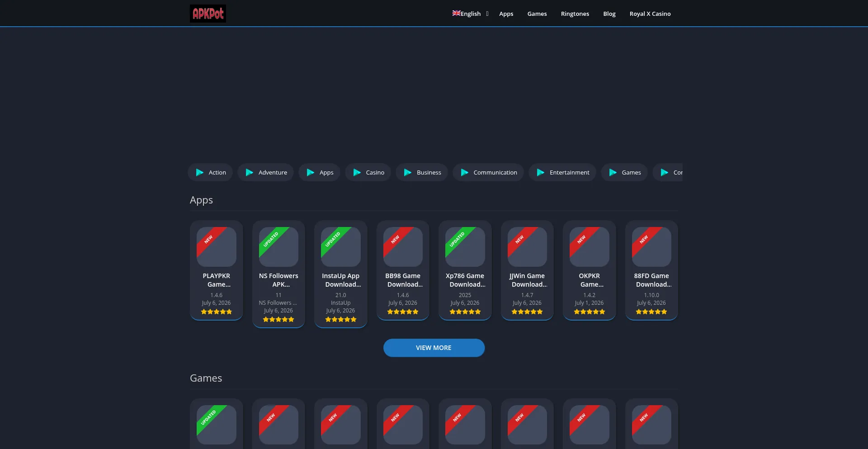Click star rating under Xp786 Game
The height and width of the screenshot is (449, 868).
465,312
